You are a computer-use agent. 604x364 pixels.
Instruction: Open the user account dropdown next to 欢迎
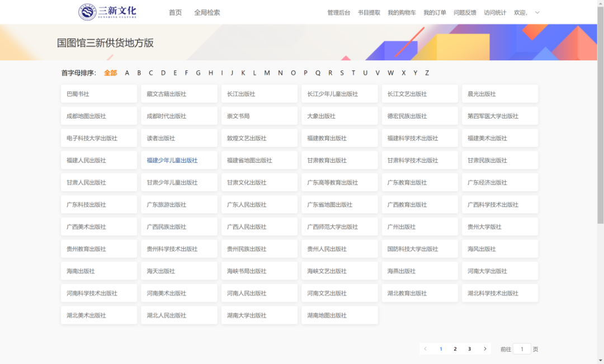pyautogui.click(x=536, y=12)
